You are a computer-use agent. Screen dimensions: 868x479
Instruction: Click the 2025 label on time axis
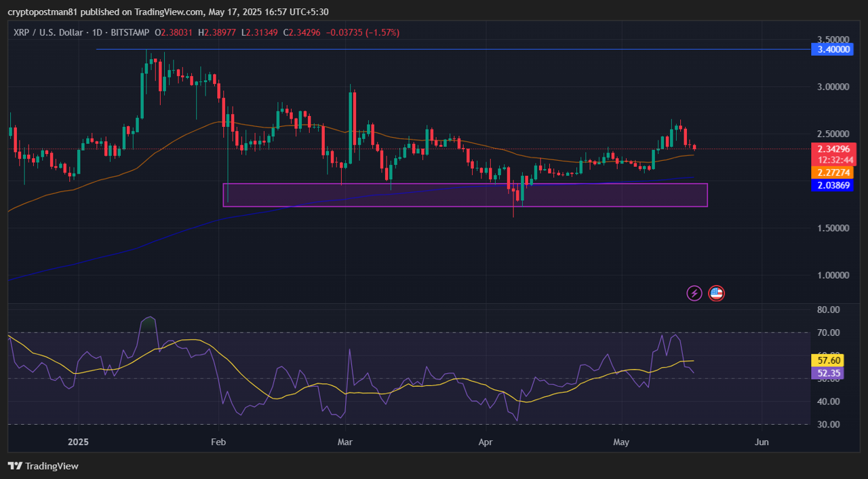[x=78, y=442]
